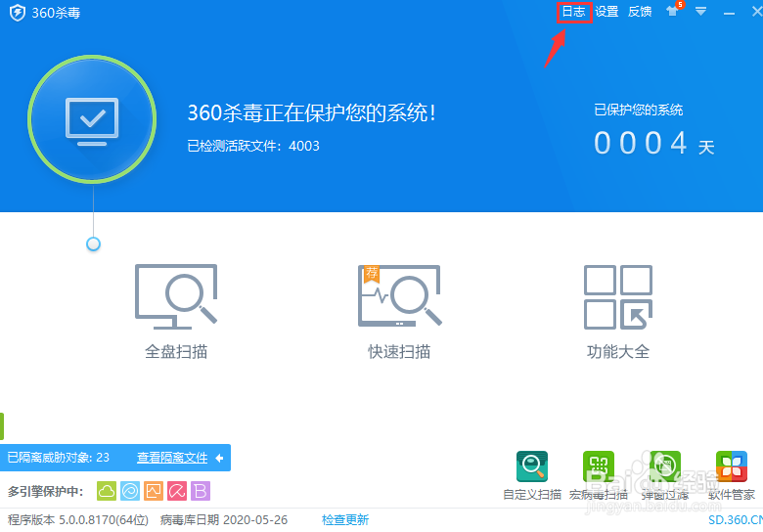The height and width of the screenshot is (532, 763).
Task: Click the 快速扫描 label
Action: point(399,352)
